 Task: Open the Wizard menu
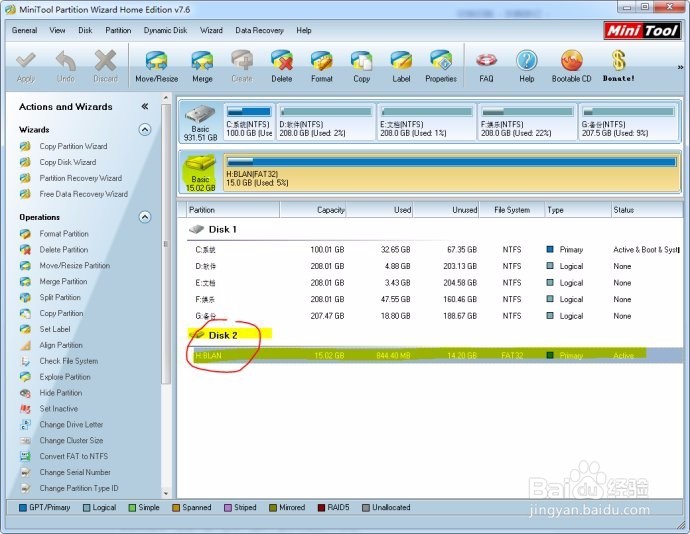pyautogui.click(x=211, y=30)
